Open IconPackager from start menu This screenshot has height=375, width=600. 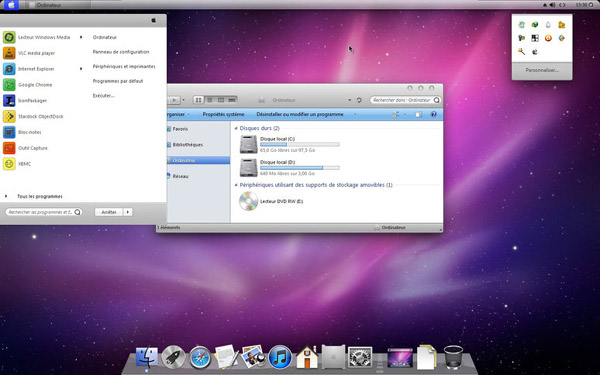click(x=25, y=101)
